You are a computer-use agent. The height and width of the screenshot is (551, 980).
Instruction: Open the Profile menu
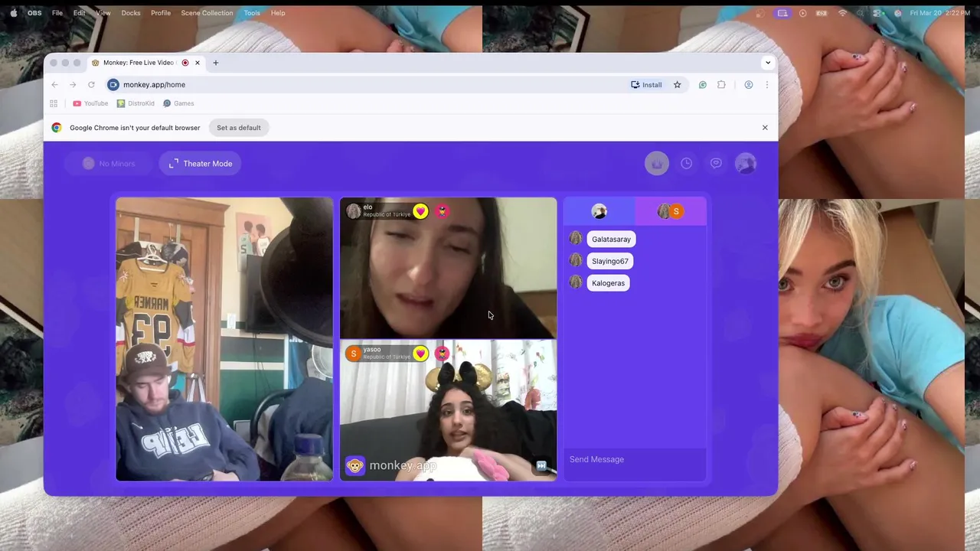pyautogui.click(x=161, y=13)
